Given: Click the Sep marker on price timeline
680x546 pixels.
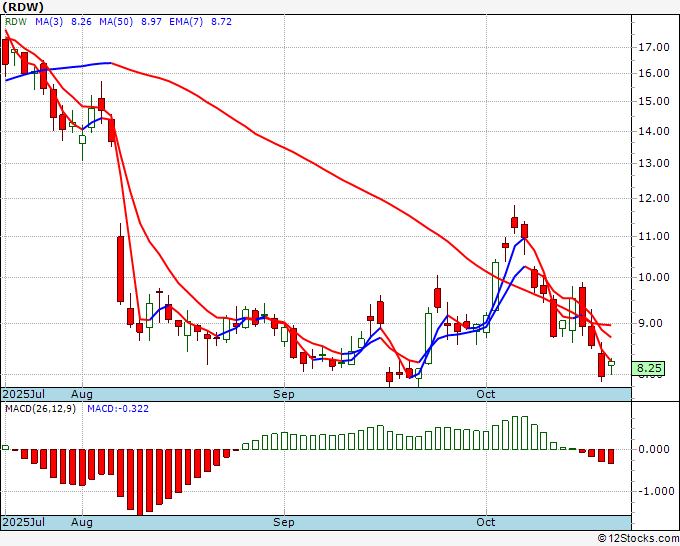Looking at the screenshot, I should [x=284, y=394].
